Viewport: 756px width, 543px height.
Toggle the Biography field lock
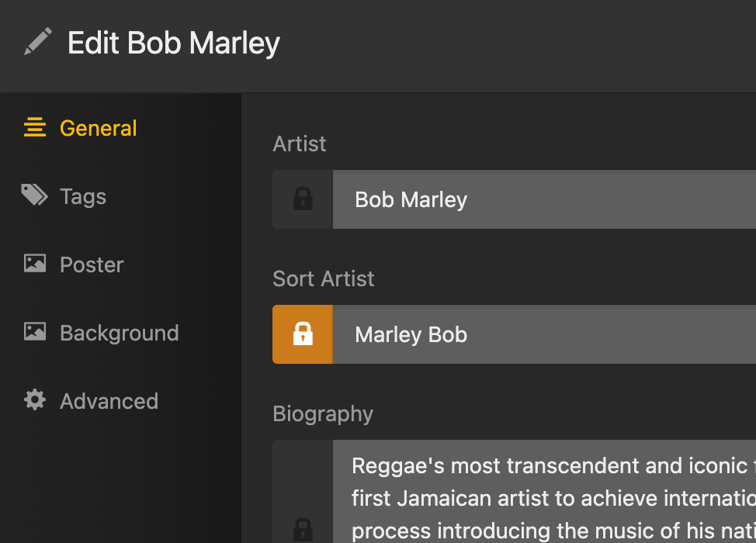303,527
